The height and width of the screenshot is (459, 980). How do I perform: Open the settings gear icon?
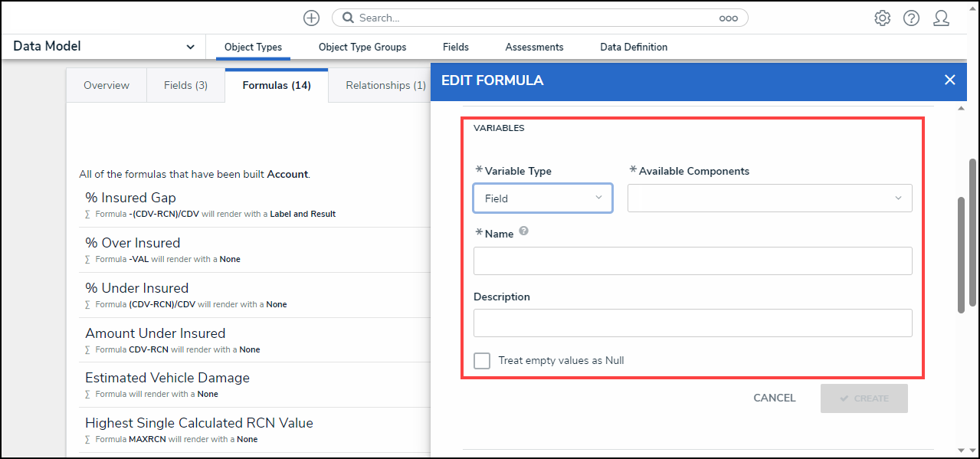point(882,18)
